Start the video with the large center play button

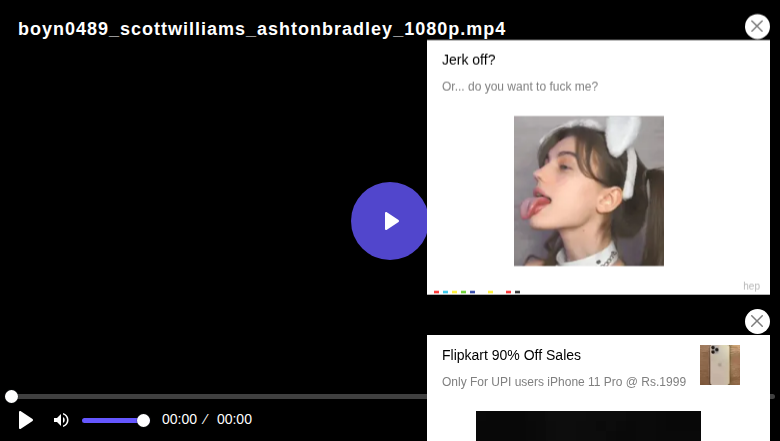(389, 221)
